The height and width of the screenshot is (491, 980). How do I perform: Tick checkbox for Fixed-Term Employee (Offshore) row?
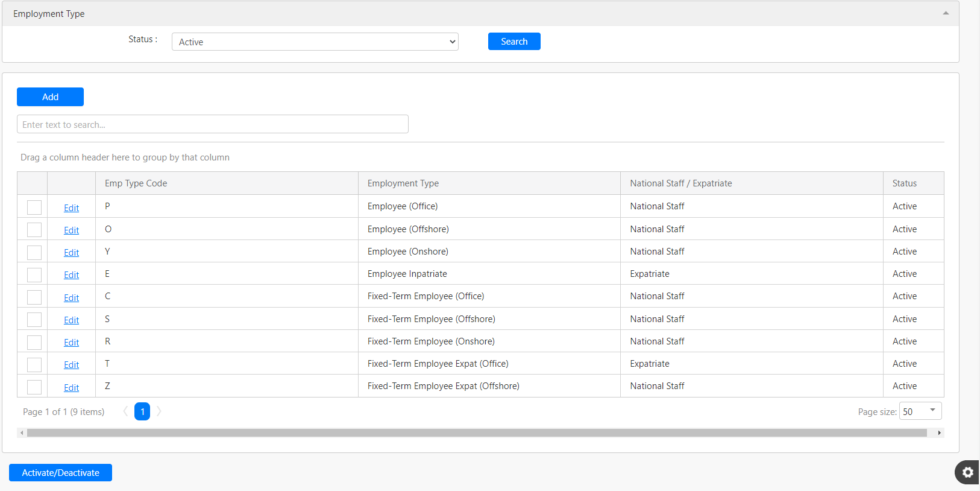[34, 320]
